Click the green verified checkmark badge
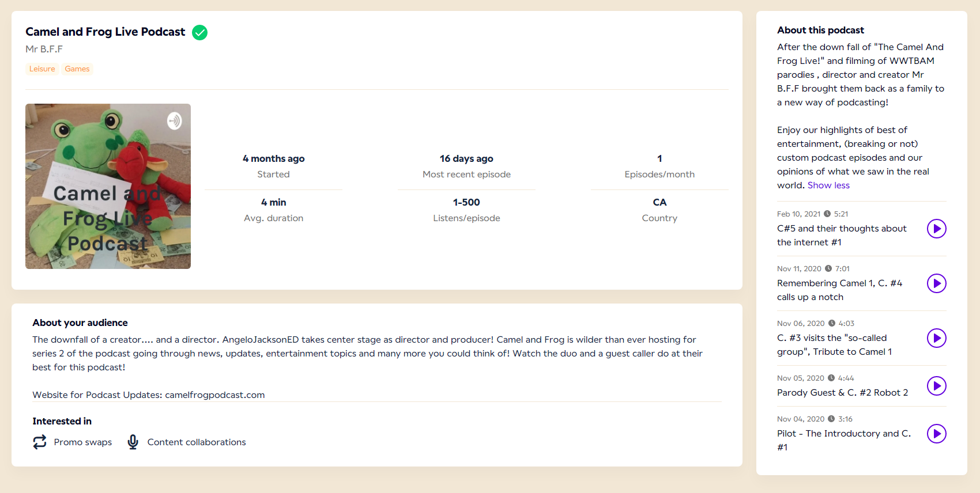Image resolution: width=980 pixels, height=493 pixels. coord(199,32)
